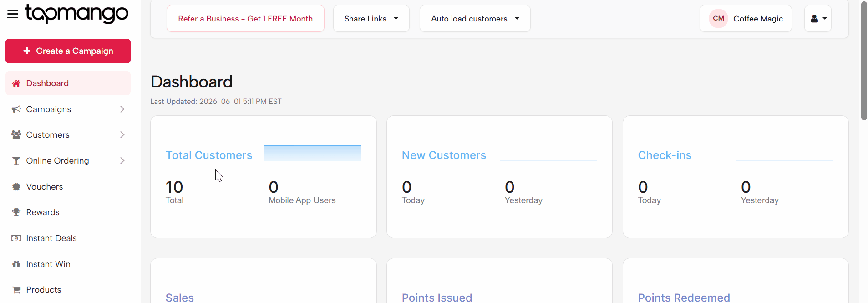Open the user account icon menu
868x303 pixels.
[x=818, y=19]
